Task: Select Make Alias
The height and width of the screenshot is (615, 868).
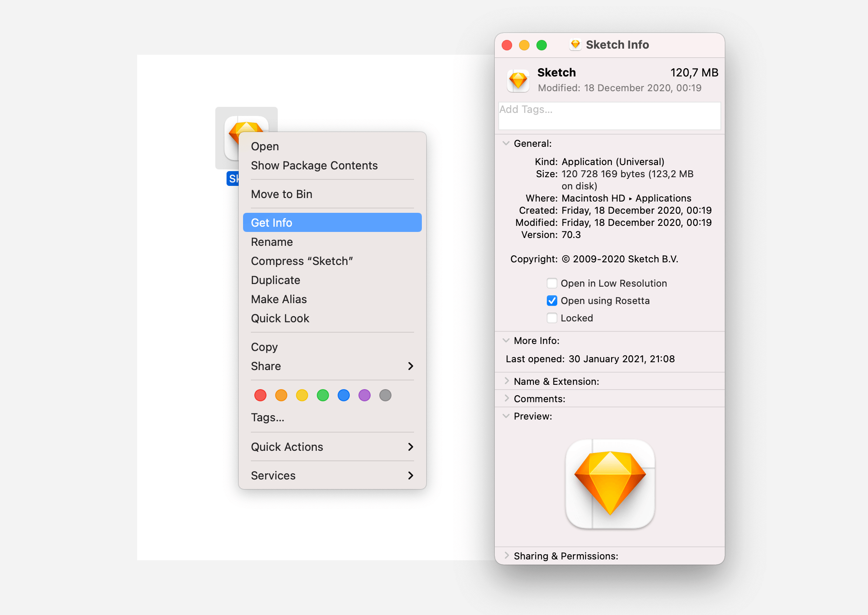Action: click(332, 299)
